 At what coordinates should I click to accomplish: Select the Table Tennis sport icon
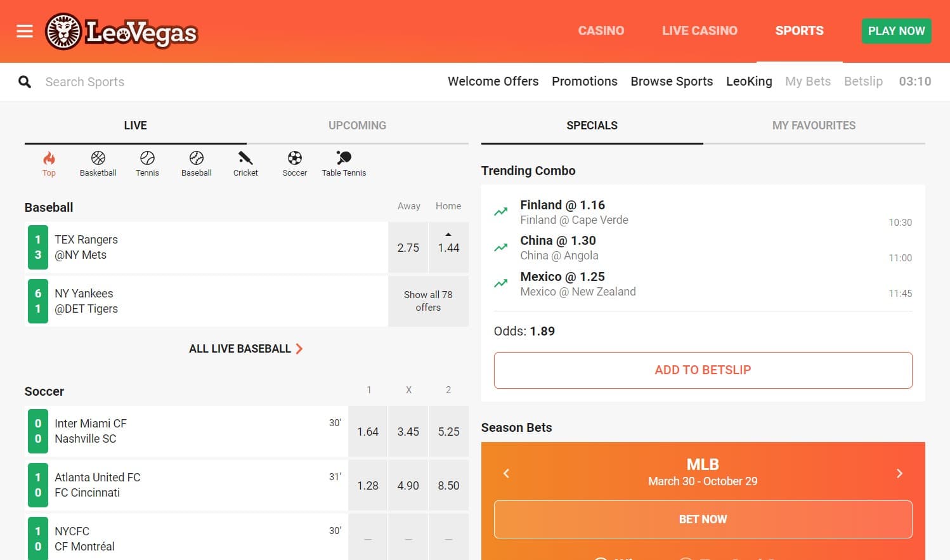point(344,164)
